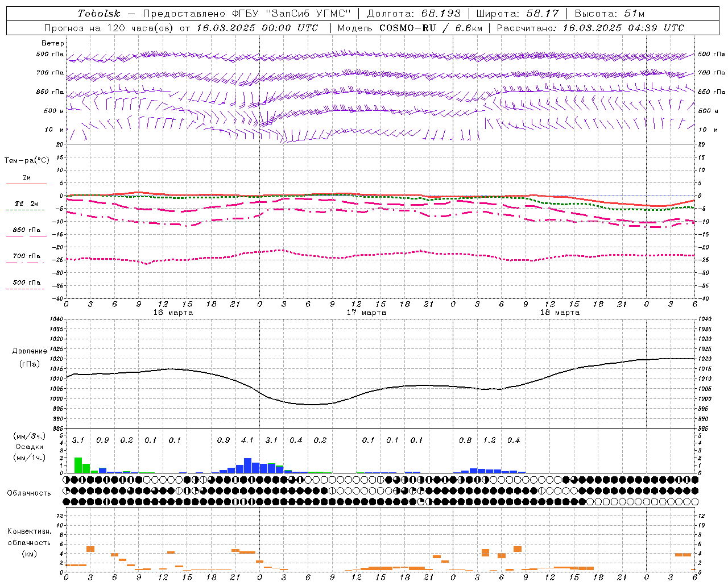
Task: Click the dotted pink "500 гПа" temperature legend line
Action: (x=25, y=289)
